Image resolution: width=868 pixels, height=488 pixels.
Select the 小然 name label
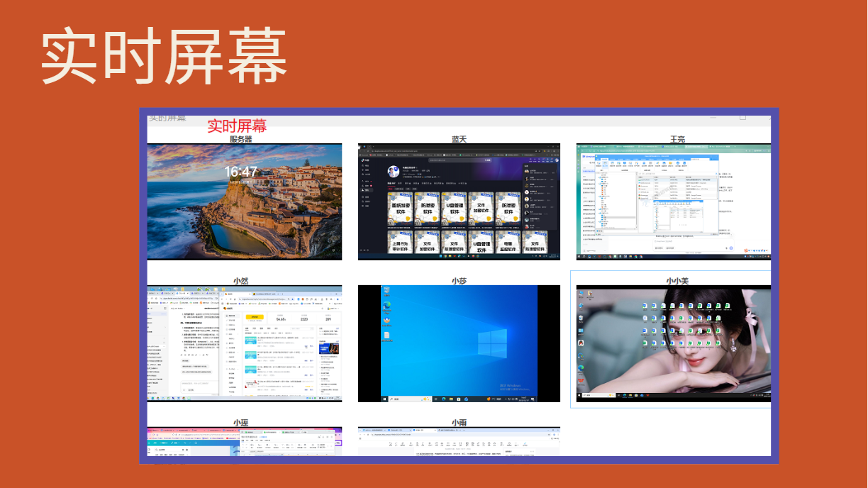(241, 281)
